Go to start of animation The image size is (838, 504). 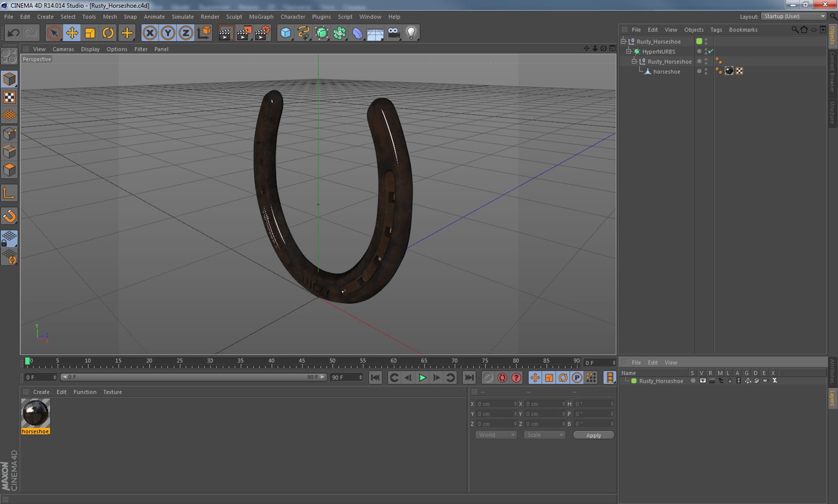tap(375, 378)
